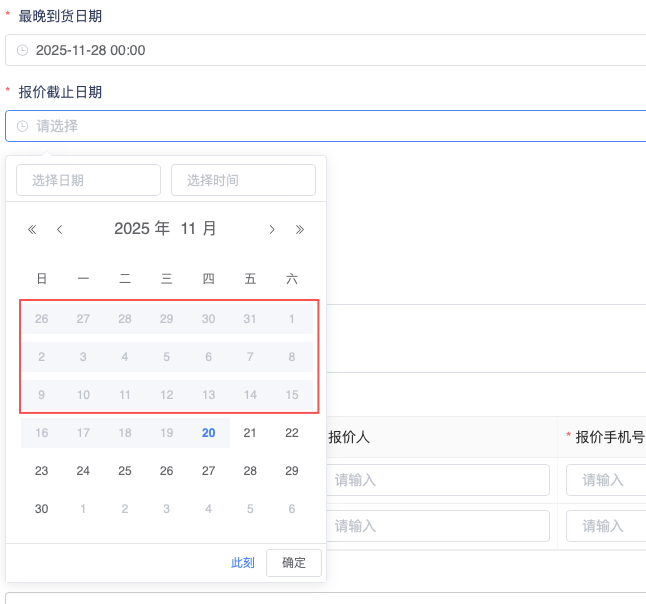Image resolution: width=646 pixels, height=604 pixels.
Task: Jump to next year using double-right arrow
Action: click(299, 229)
